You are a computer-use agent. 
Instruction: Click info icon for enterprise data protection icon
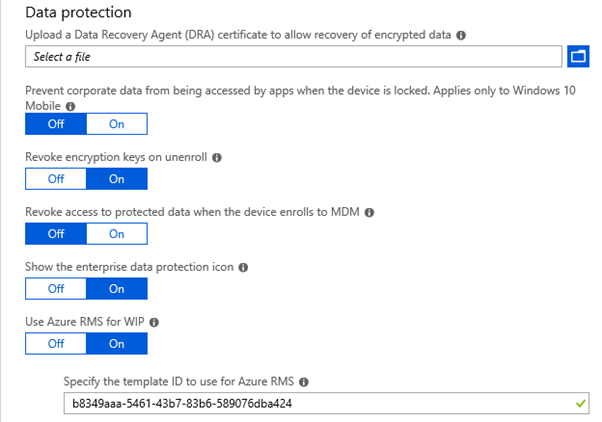click(243, 267)
